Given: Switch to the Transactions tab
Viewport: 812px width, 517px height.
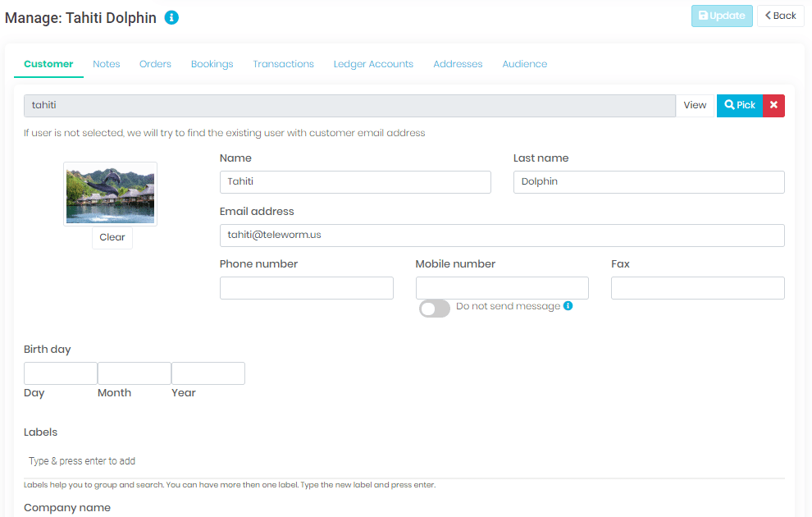Looking at the screenshot, I should [283, 64].
